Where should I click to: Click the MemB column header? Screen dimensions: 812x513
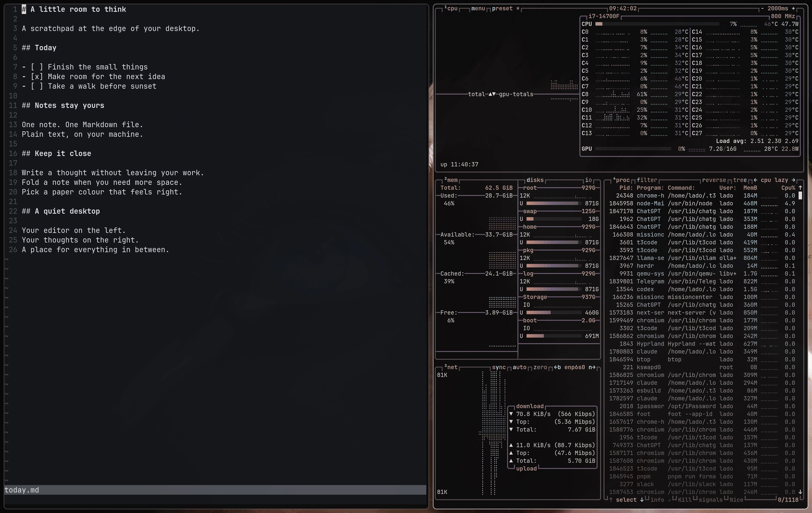tap(750, 188)
